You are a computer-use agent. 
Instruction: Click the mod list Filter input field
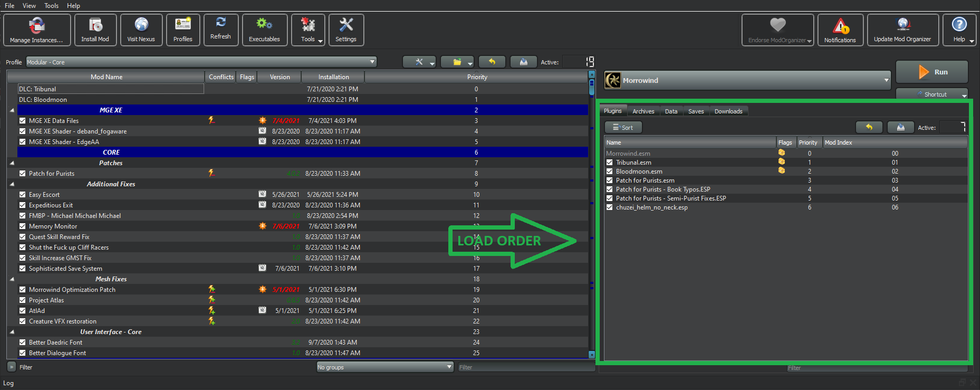(526, 367)
